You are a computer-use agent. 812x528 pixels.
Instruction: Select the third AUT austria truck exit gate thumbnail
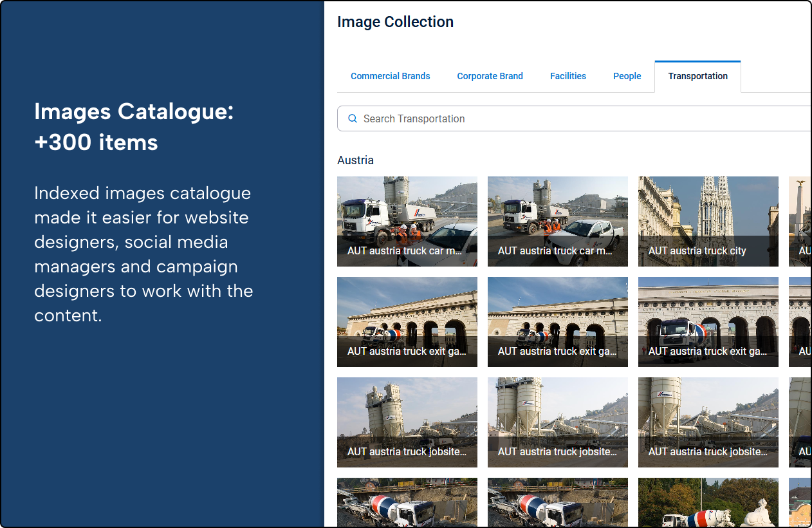pyautogui.click(x=708, y=322)
